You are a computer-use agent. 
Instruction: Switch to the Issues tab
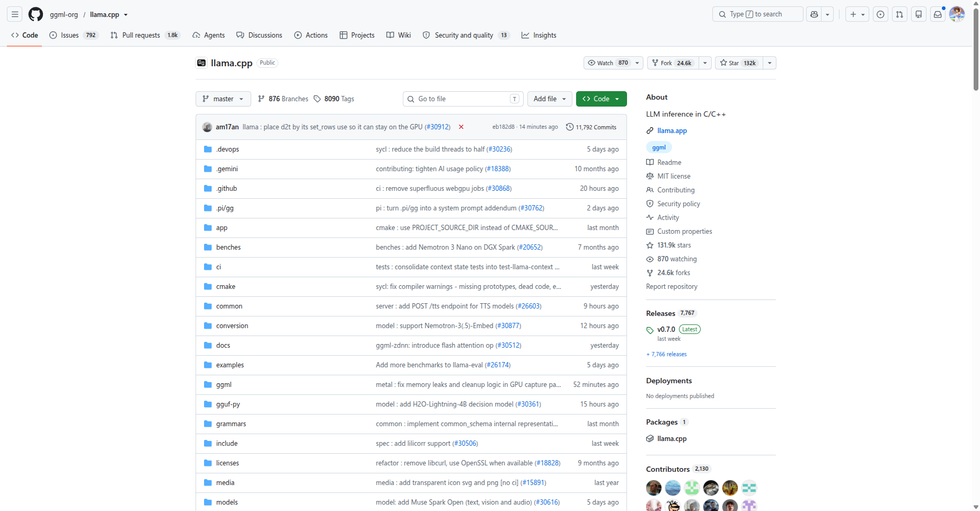click(74, 35)
